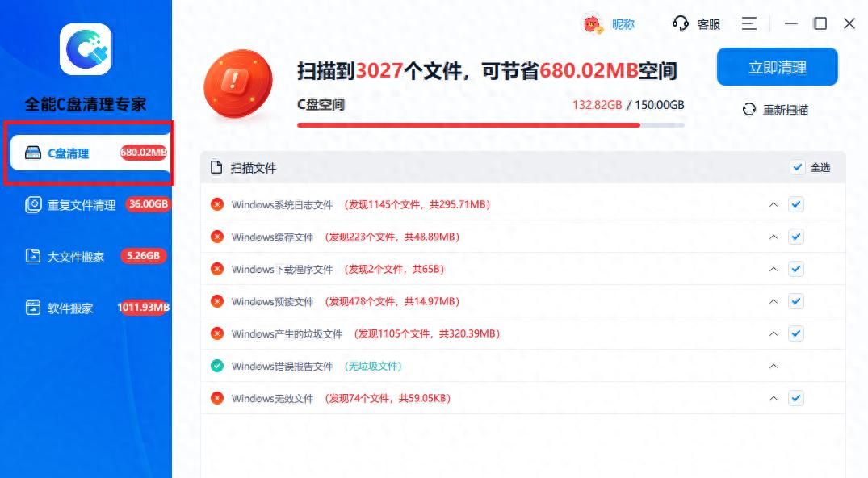Open C盘清理 in the sidebar
Image resolution: width=868 pixels, height=478 pixels.
(x=90, y=153)
